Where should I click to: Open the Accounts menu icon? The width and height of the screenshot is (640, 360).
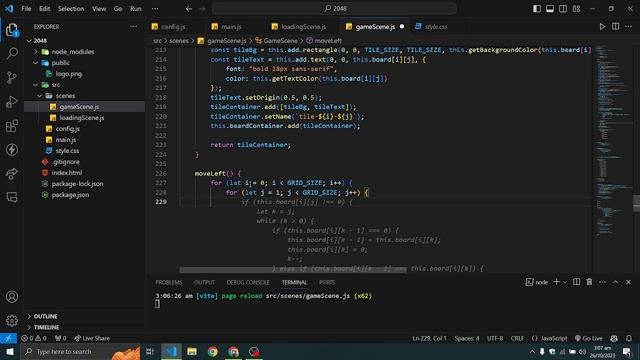[x=12, y=297]
